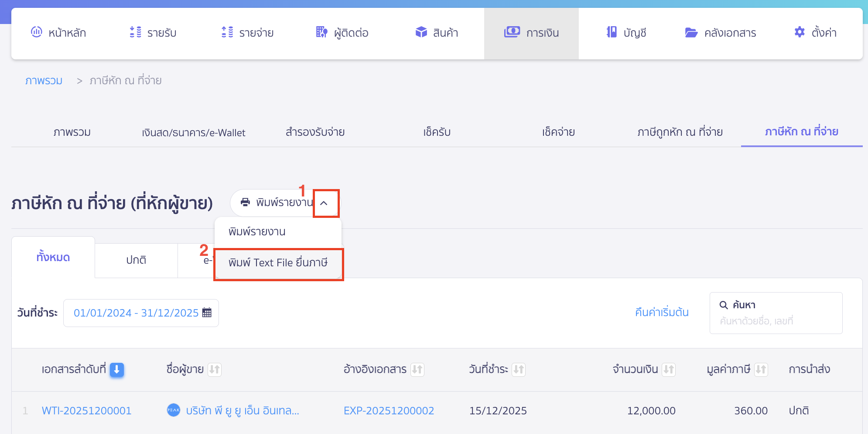Open document WTI-20251200001
Image resolution: width=868 pixels, height=434 pixels.
[86, 410]
